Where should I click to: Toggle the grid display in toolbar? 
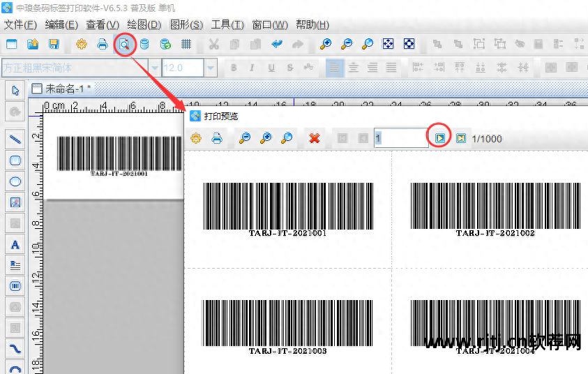tap(186, 44)
